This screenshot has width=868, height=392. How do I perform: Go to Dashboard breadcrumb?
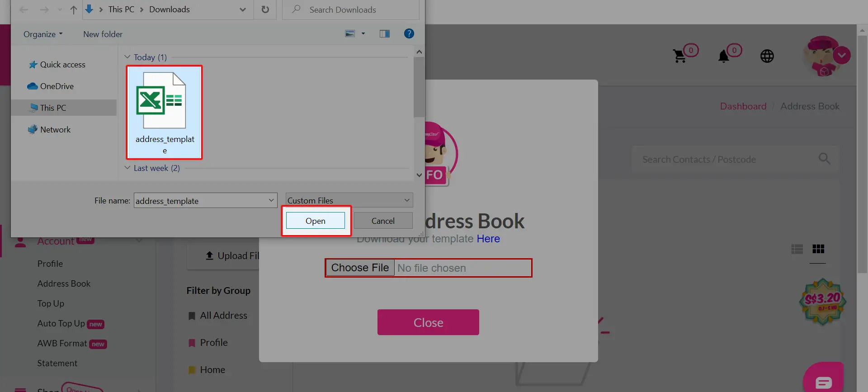click(743, 106)
